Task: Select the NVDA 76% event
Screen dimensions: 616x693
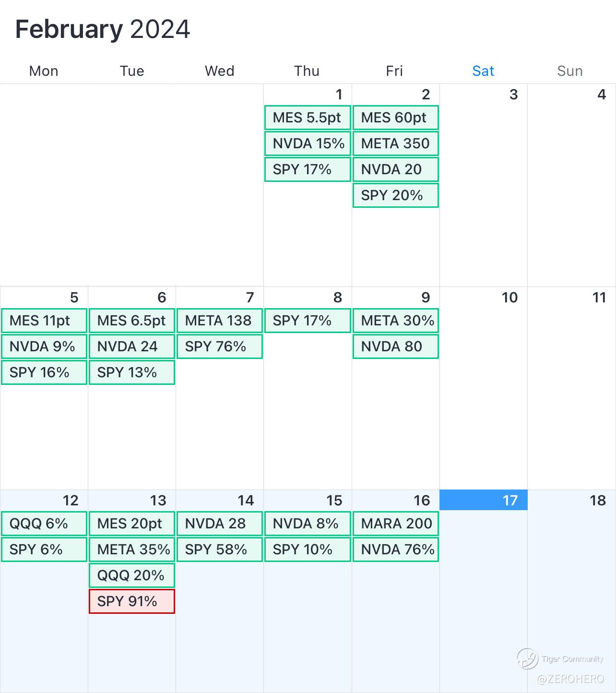Action: click(396, 550)
